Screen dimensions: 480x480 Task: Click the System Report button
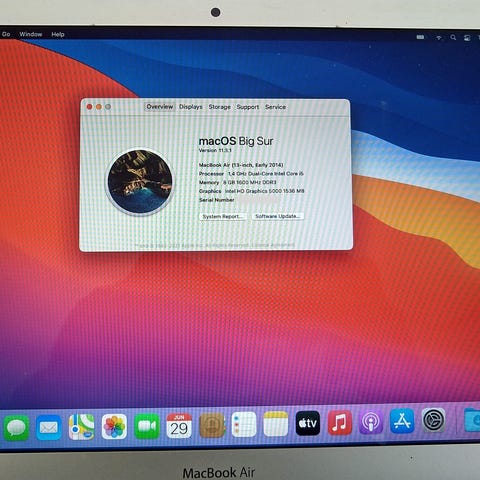pyautogui.click(x=223, y=216)
